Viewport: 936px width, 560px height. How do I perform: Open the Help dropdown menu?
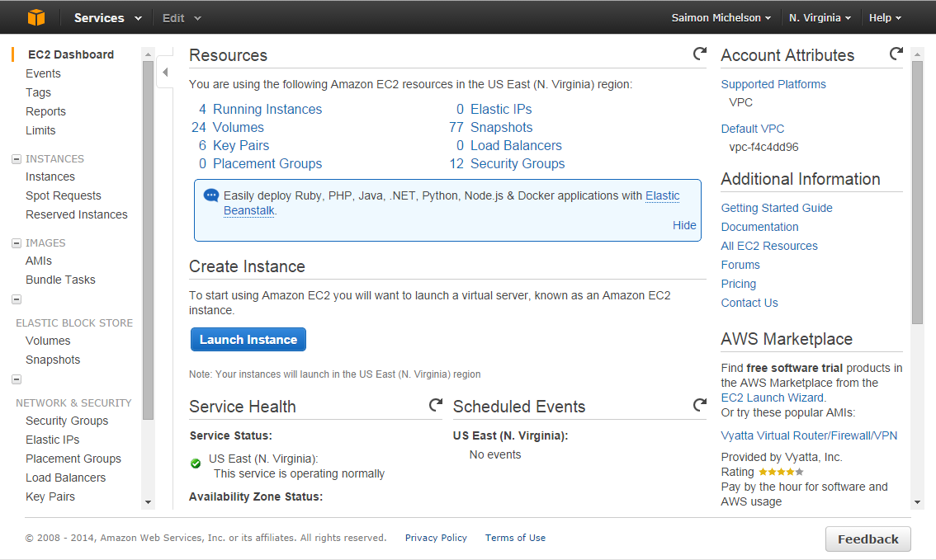pos(886,18)
